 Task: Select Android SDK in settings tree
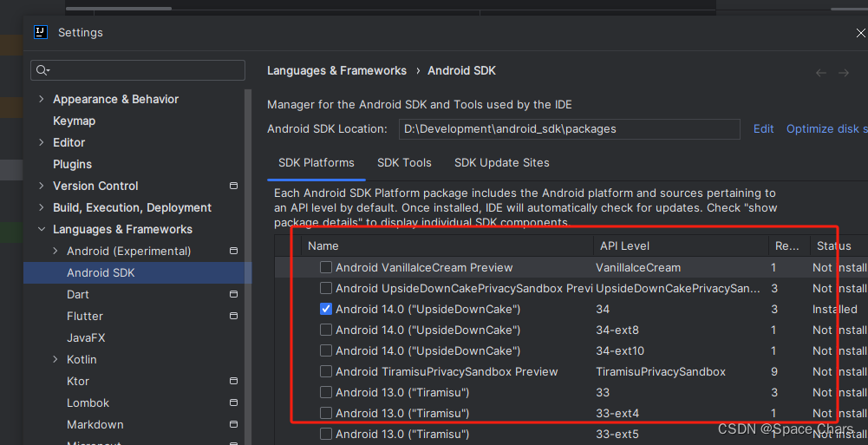tap(137, 273)
